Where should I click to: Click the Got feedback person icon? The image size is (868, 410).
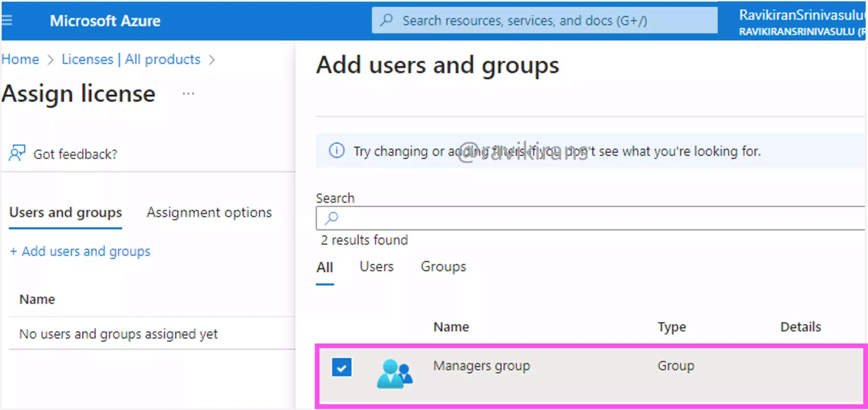click(x=17, y=153)
